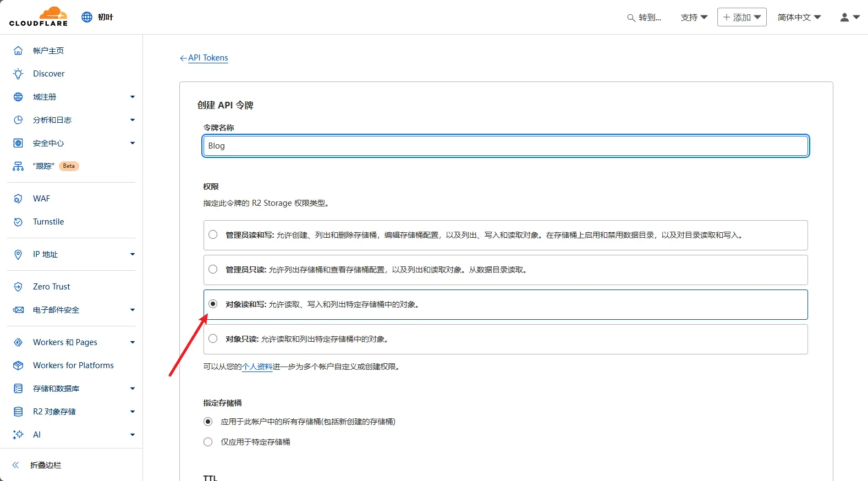
Task: Open the user account profile icon
Action: point(844,18)
